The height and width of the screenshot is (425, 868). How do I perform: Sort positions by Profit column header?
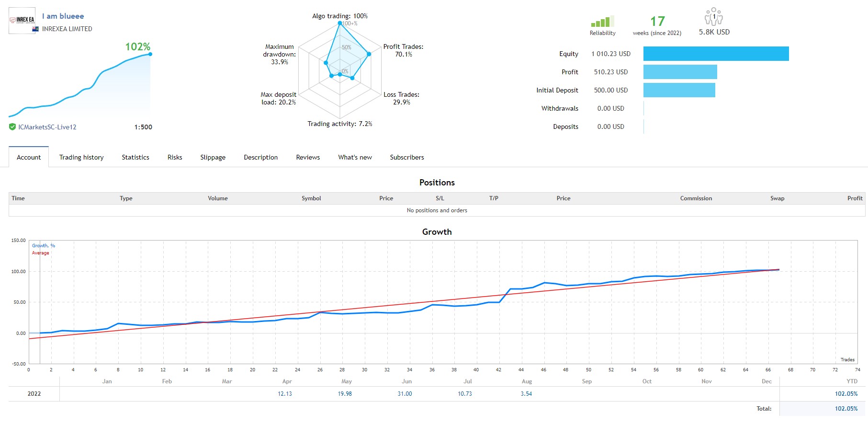click(x=855, y=198)
